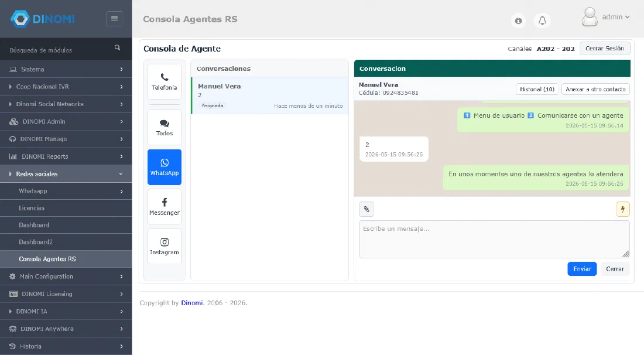Open the notifications bell
The image size is (644, 355).
coord(542,21)
